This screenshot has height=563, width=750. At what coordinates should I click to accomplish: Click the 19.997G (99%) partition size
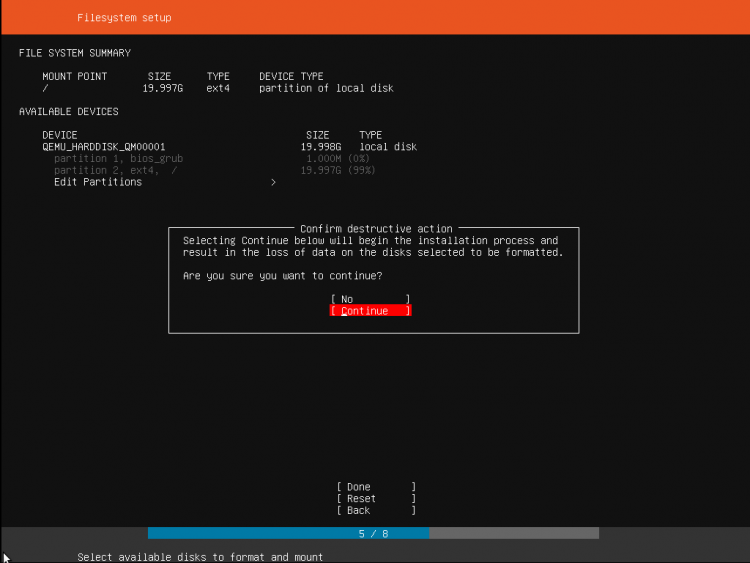(338, 170)
